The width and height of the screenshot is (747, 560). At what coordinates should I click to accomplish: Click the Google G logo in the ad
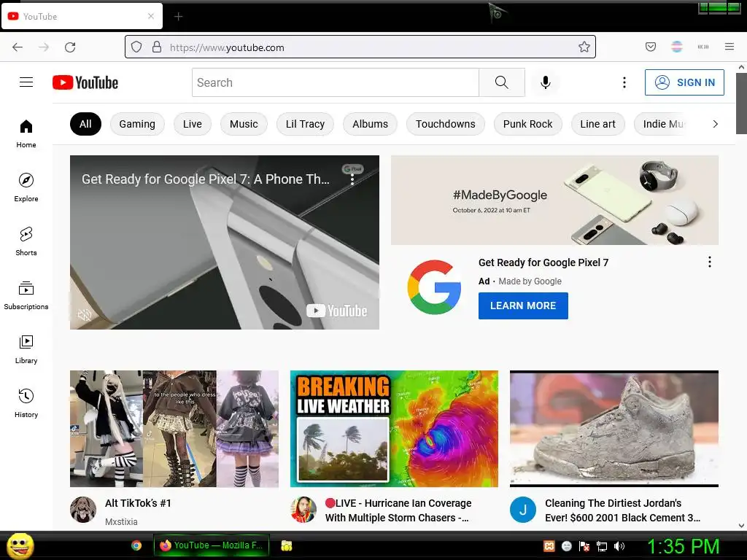point(434,287)
